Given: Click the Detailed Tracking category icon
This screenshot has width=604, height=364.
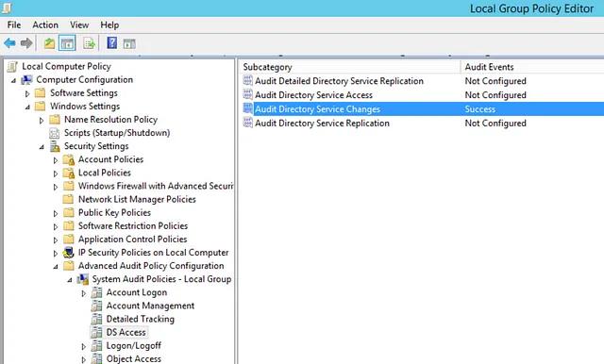Looking at the screenshot, I should click(96, 320).
